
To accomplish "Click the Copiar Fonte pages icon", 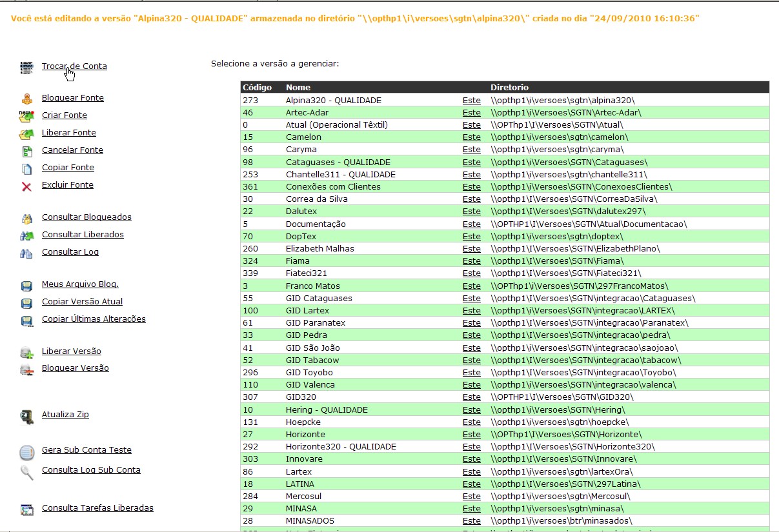I will (26, 168).
